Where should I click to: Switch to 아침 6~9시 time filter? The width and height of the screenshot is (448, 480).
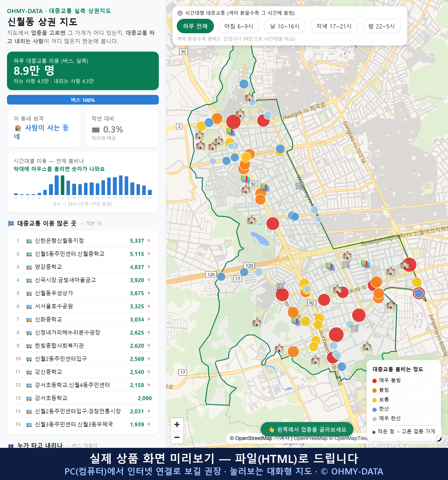(239, 26)
